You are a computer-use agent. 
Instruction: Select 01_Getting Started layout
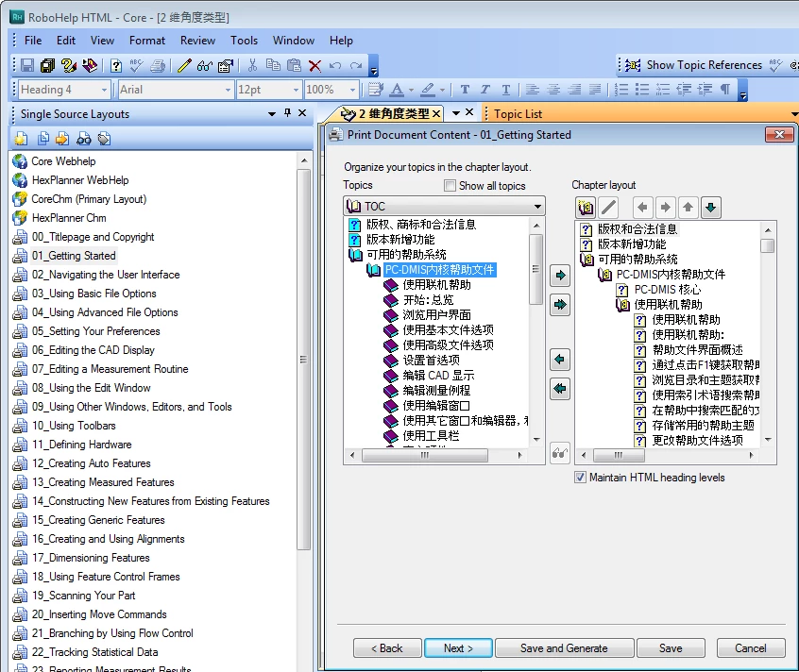74,256
